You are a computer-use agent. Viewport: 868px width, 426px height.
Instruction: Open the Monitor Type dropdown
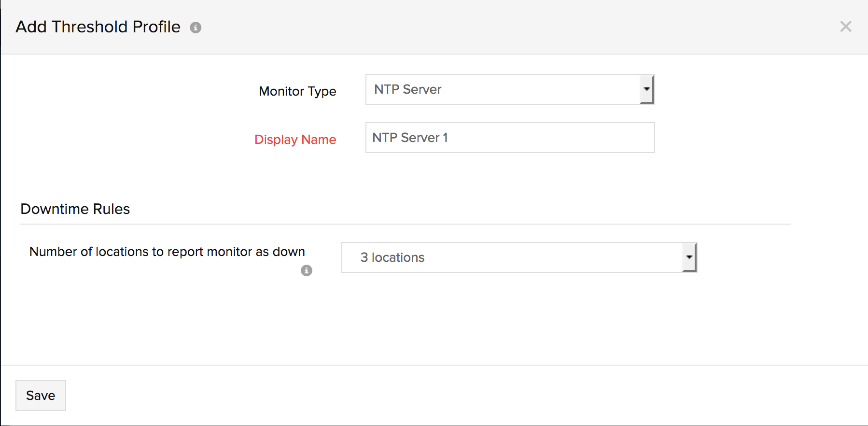pyautogui.click(x=502, y=89)
